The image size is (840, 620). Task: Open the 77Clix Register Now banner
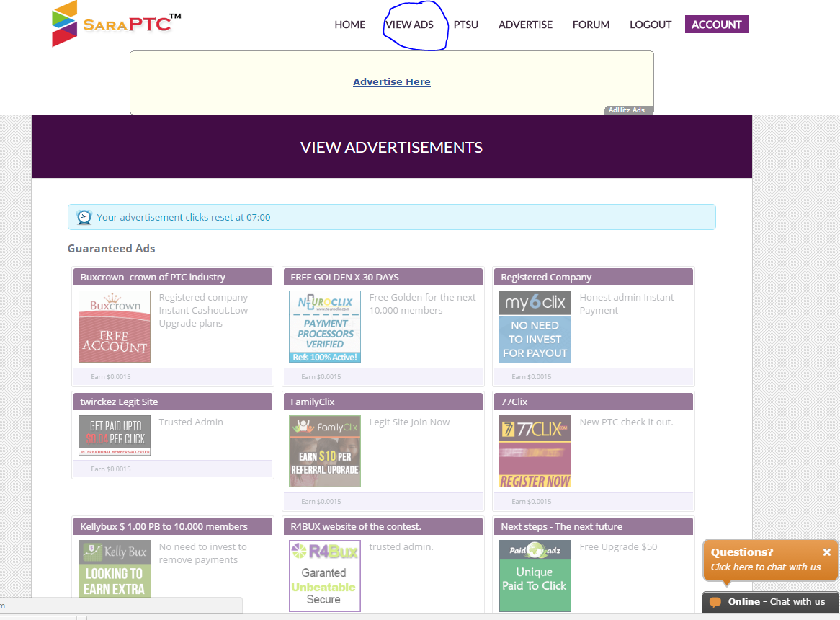[535, 451]
